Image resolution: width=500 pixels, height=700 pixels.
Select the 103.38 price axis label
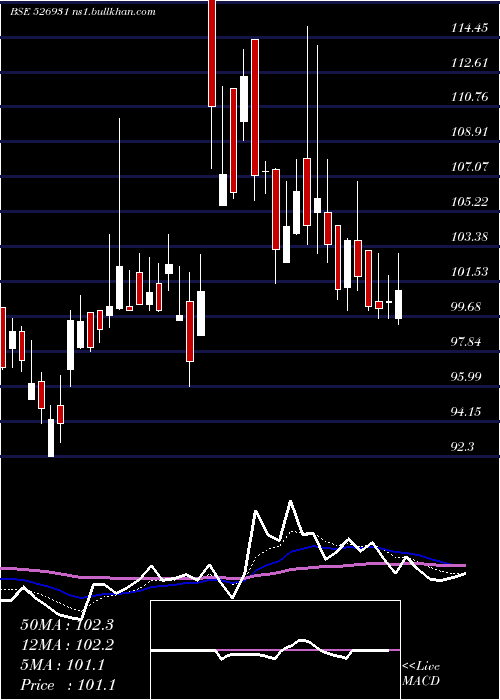coord(470,237)
